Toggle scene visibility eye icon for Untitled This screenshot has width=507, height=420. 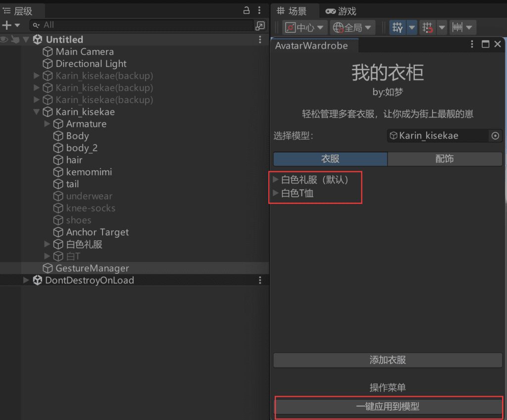(4, 40)
